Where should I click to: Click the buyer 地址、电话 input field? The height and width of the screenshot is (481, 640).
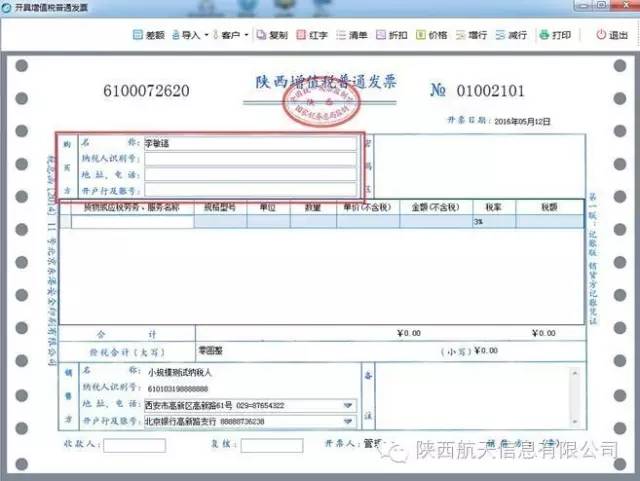251,174
